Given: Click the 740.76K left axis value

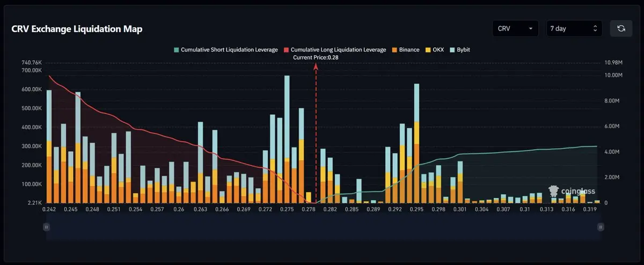Looking at the screenshot, I should (x=32, y=63).
